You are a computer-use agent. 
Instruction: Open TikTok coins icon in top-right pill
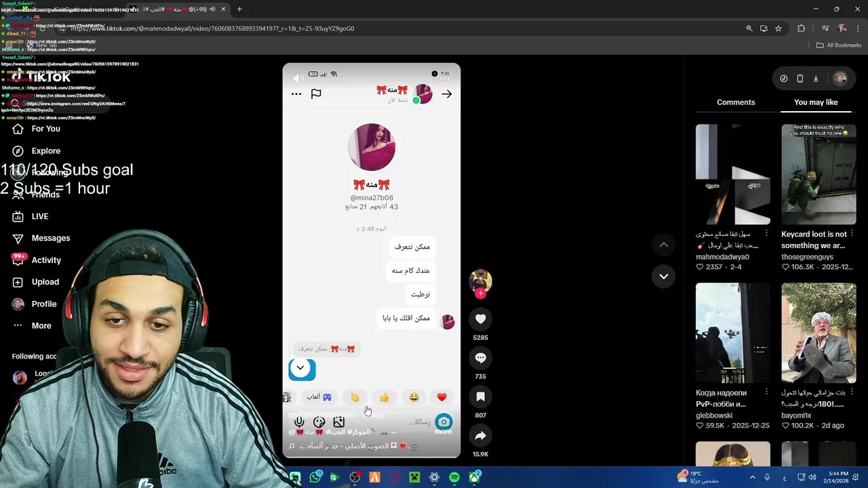(x=783, y=79)
